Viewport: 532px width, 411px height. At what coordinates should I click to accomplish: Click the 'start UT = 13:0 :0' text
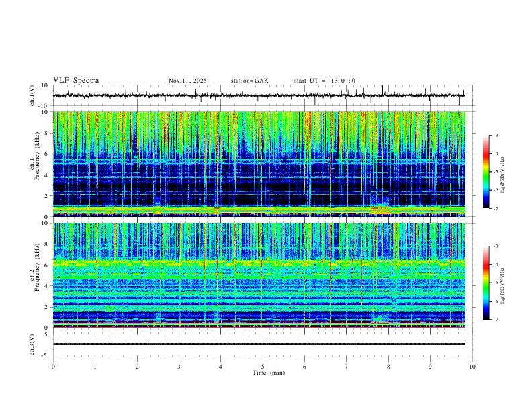click(324, 81)
